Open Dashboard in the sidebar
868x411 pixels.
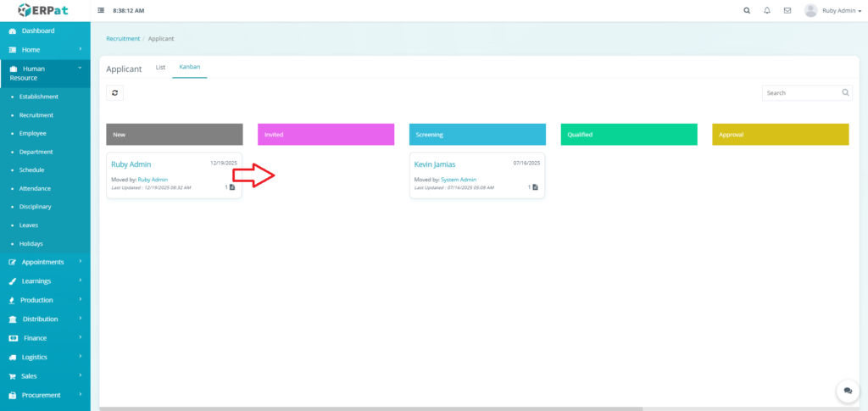pyautogui.click(x=38, y=31)
